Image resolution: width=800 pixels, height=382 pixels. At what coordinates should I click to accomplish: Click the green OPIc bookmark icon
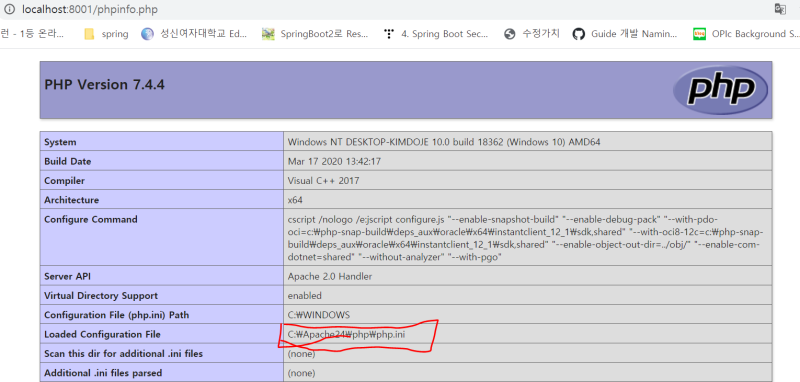[x=699, y=34]
